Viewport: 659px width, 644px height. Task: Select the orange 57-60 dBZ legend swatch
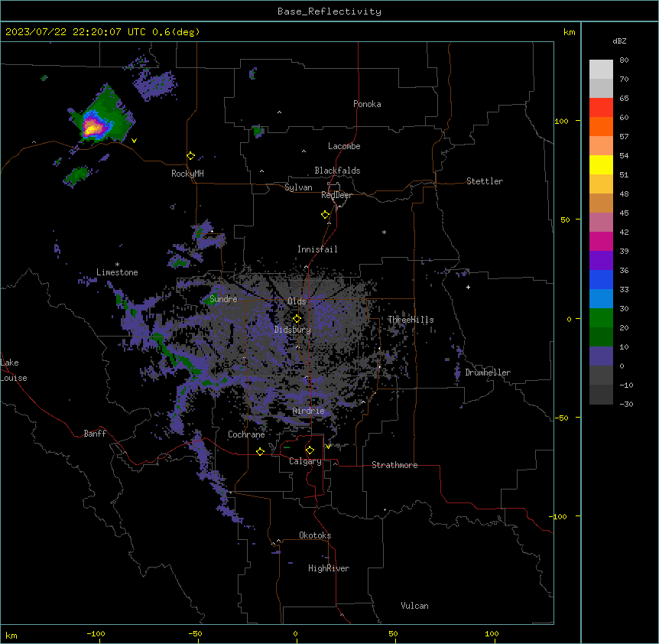(x=601, y=126)
